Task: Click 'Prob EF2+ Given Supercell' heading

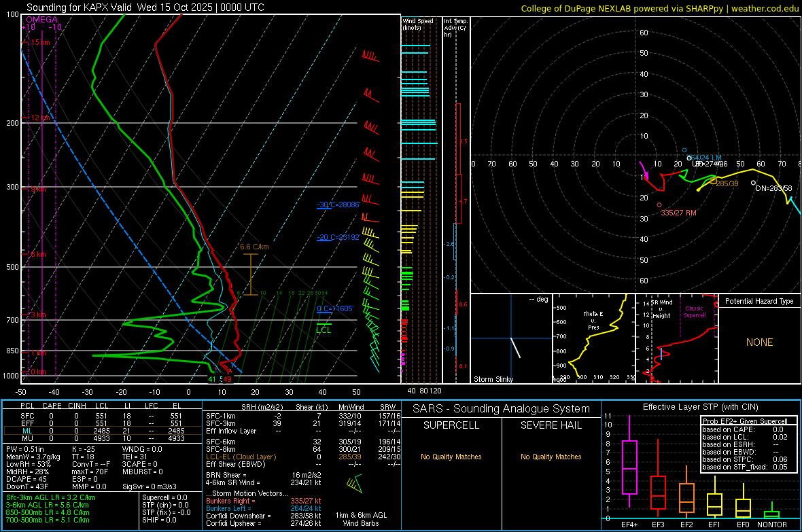Action: (745, 421)
